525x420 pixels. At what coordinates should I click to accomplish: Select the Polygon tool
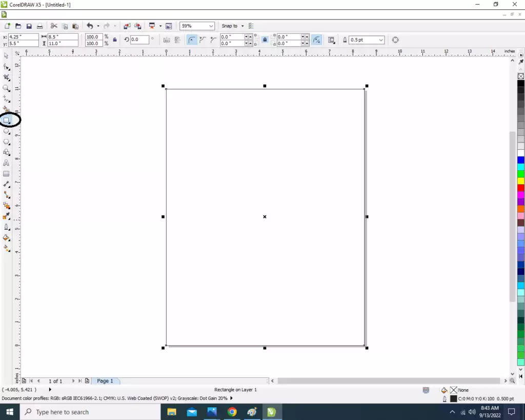click(x=6, y=142)
